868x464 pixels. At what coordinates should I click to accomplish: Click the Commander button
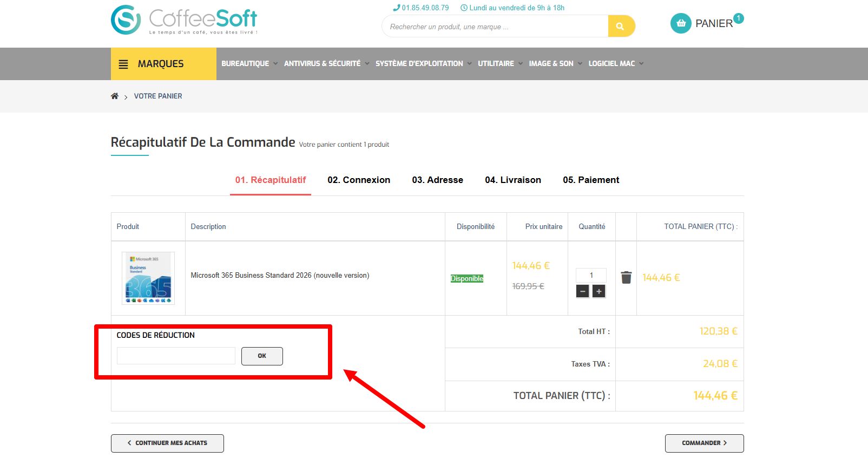pos(704,443)
